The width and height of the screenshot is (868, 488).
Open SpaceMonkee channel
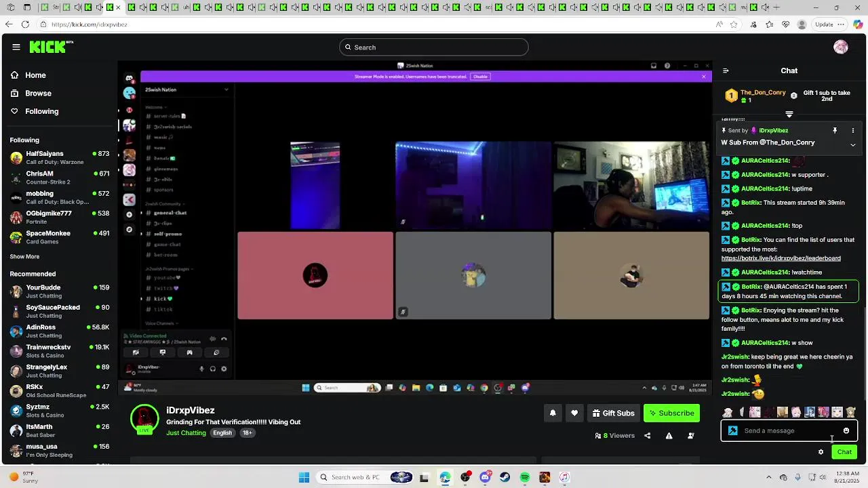click(60, 237)
